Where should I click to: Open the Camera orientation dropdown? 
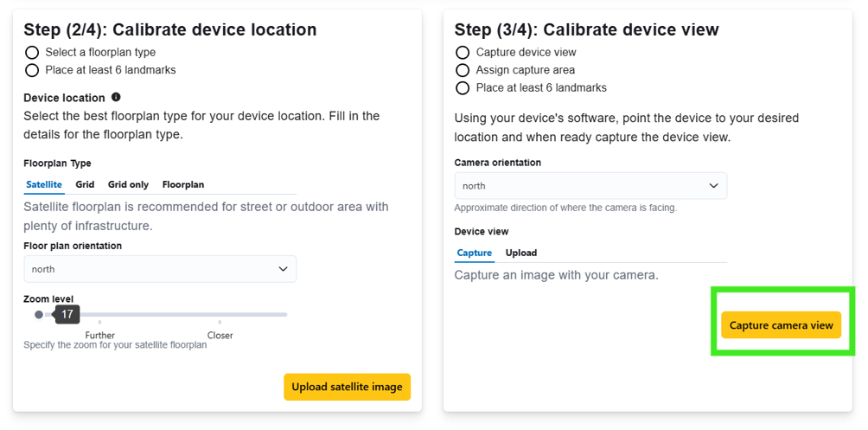point(590,186)
